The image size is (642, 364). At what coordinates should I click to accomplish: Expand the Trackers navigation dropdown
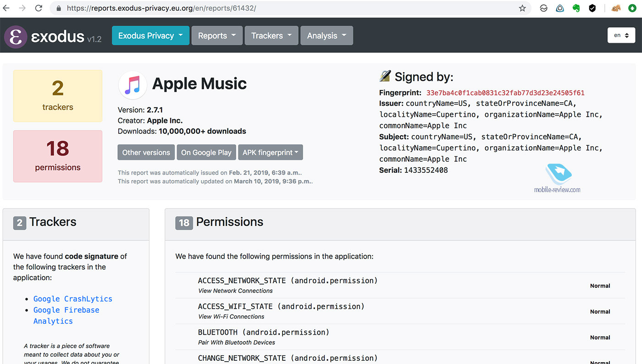pos(271,35)
